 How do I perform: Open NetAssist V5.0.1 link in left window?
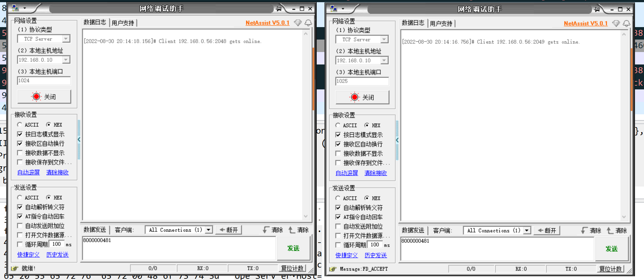pos(267,23)
